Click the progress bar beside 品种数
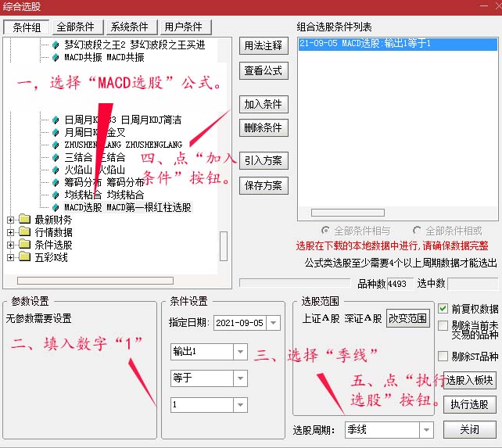Image resolution: width=502 pixels, height=448 pixels. (x=295, y=283)
